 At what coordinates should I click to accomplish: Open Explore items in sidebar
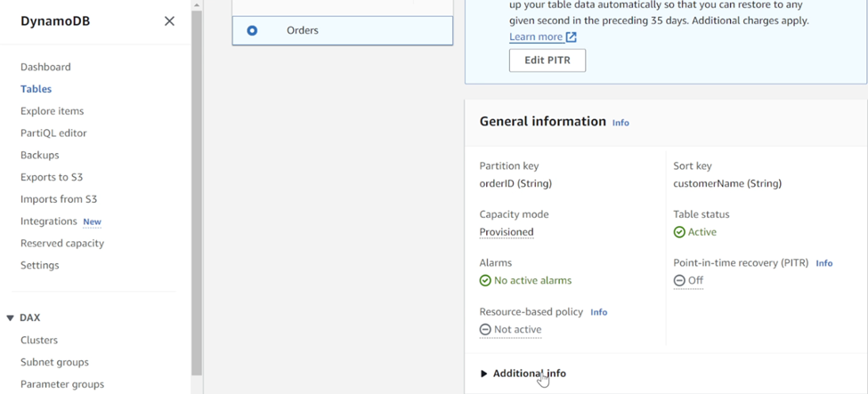(52, 111)
